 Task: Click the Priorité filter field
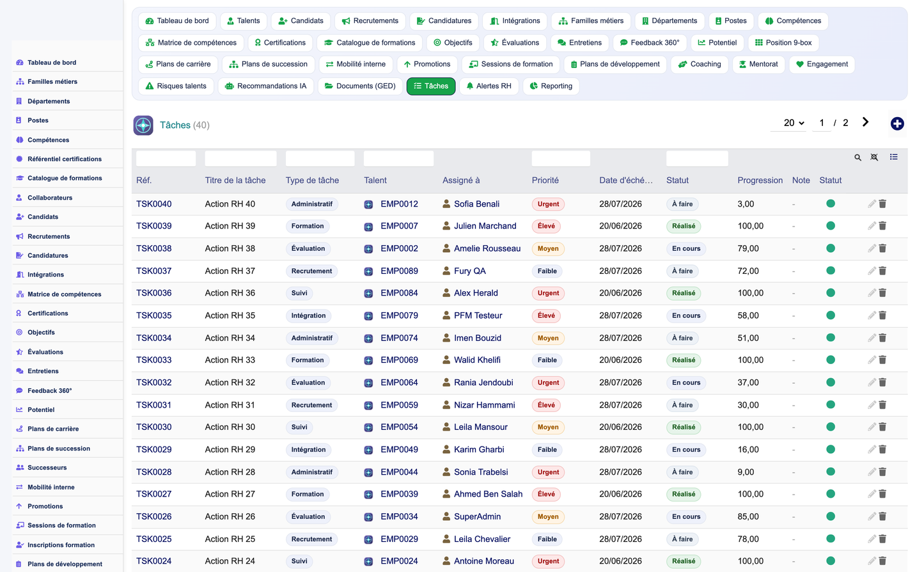tap(561, 159)
